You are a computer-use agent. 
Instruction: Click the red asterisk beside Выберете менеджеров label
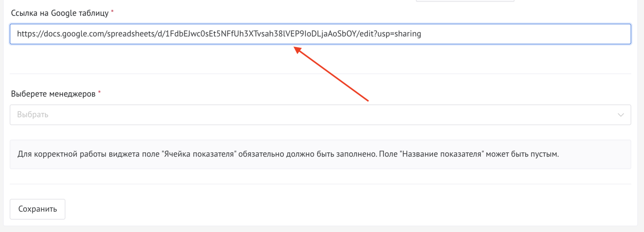tap(99, 92)
